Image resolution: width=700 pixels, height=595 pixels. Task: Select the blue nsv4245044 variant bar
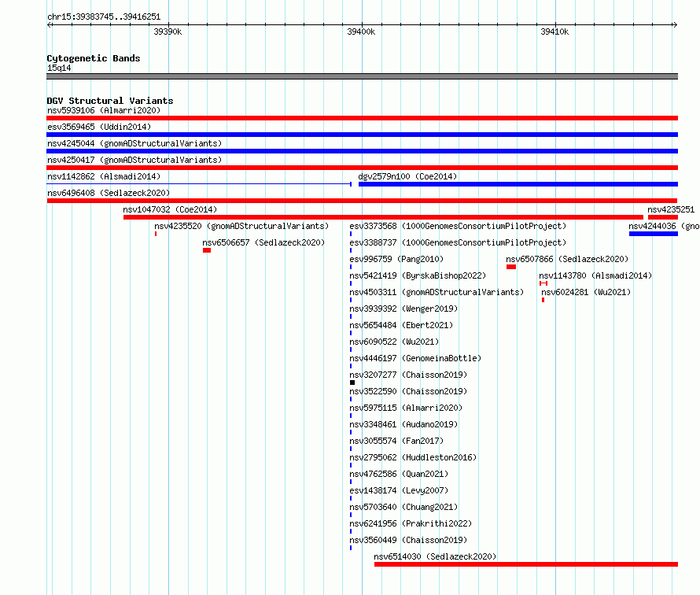362,151
